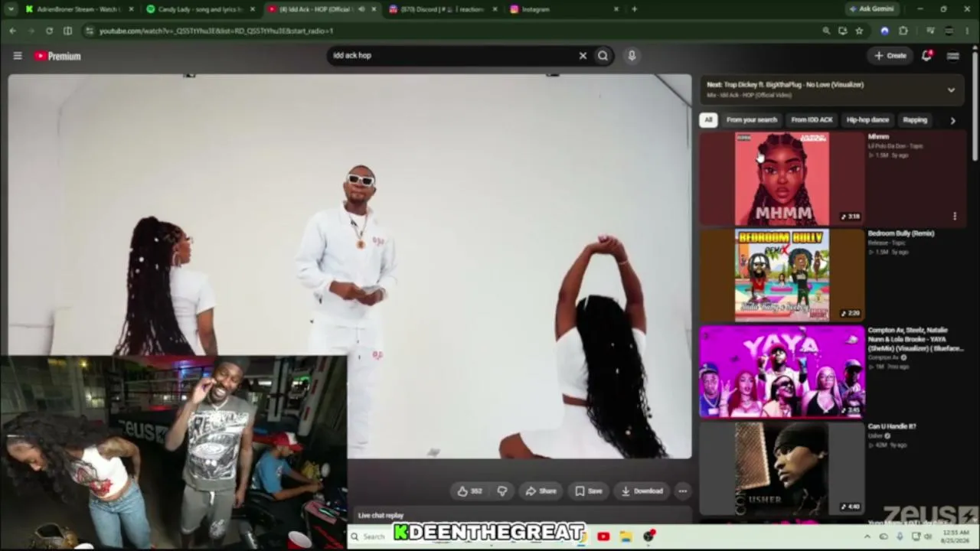
Task: Open YouTube notifications bell
Action: [926, 55]
